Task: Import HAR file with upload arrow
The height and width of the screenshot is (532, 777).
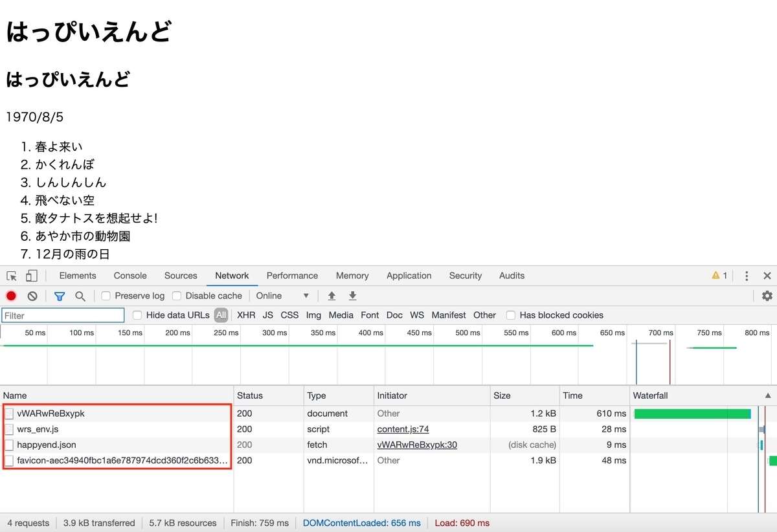Action: tap(332, 296)
